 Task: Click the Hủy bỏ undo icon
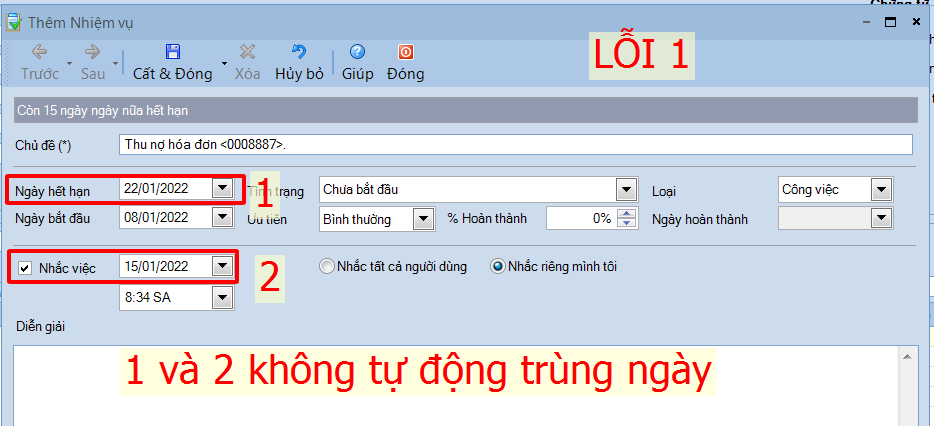[x=299, y=52]
